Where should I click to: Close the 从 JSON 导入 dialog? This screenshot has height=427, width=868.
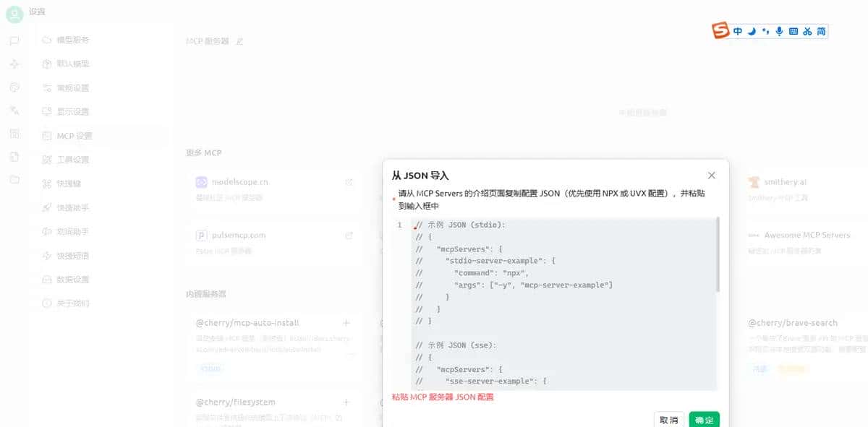tap(711, 175)
